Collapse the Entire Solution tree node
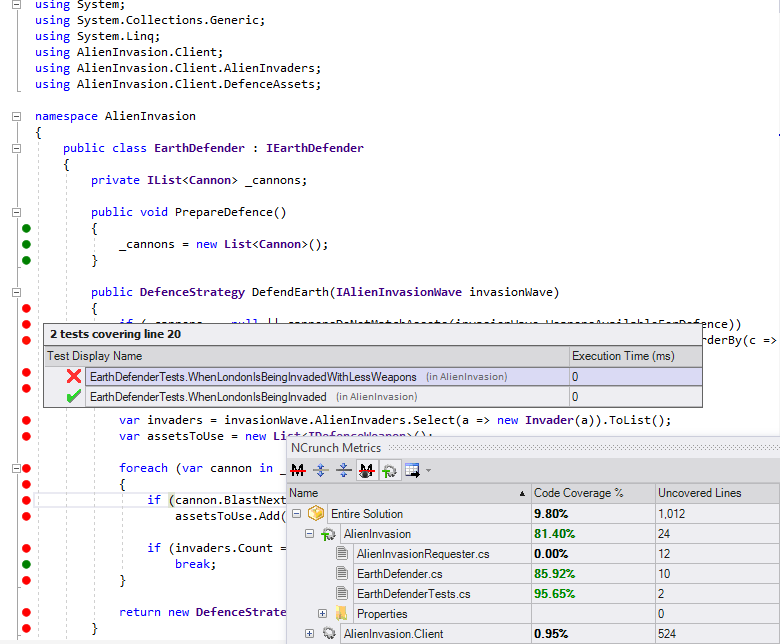 pos(296,514)
